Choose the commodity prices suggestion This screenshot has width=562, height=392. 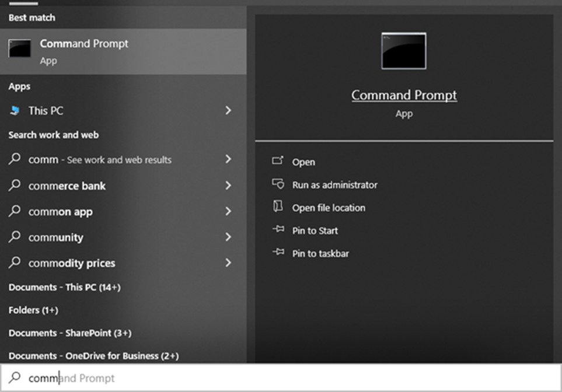tap(123, 263)
